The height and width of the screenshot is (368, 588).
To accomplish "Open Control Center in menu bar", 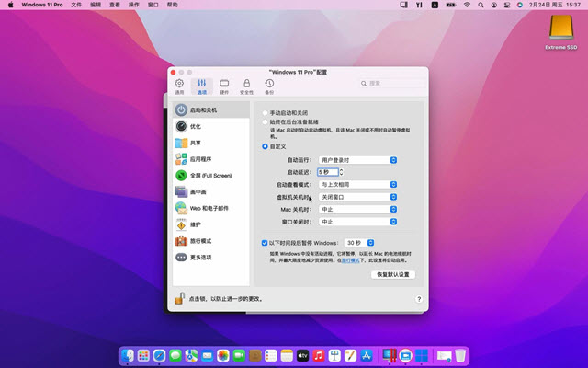I will coord(507,5).
